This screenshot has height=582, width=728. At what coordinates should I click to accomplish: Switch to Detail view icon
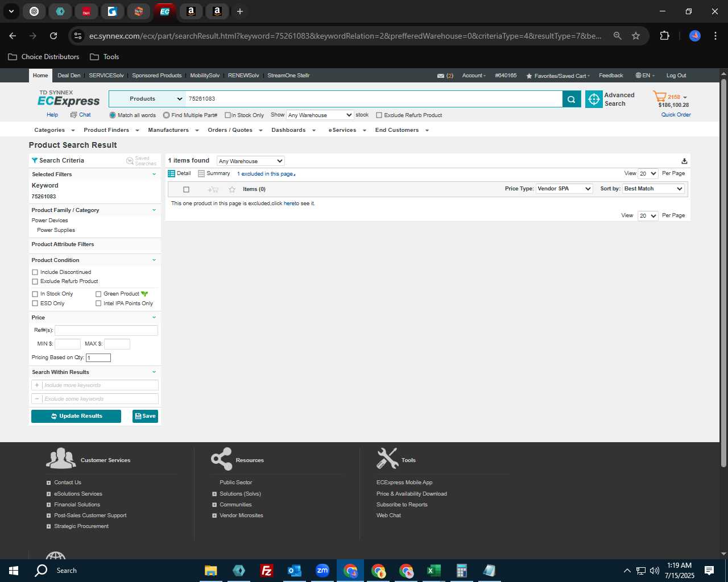(171, 173)
